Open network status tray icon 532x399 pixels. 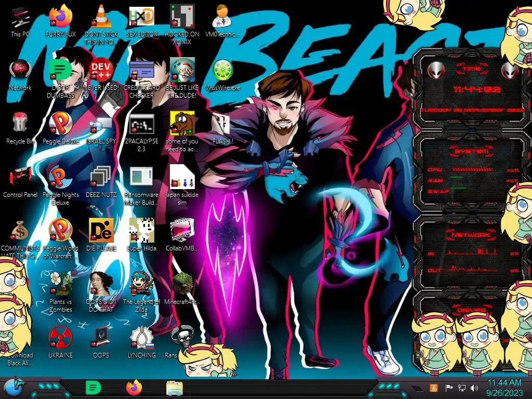pyautogui.click(x=462, y=388)
